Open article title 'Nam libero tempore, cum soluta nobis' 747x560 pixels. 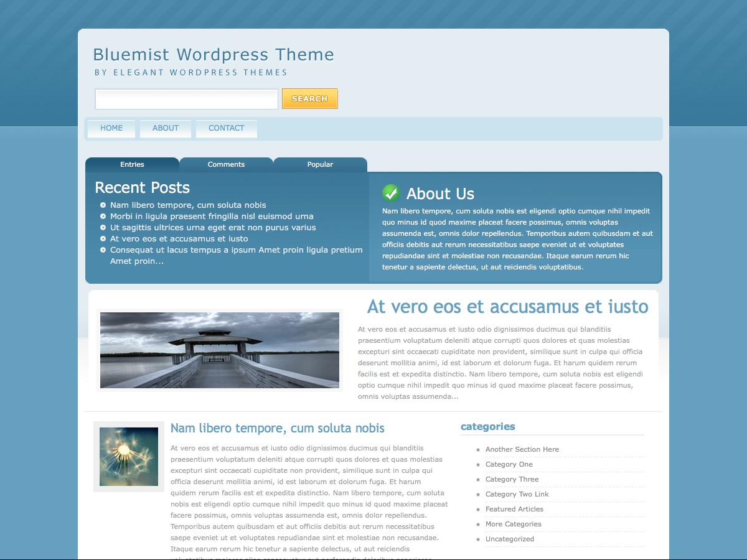pyautogui.click(x=278, y=428)
